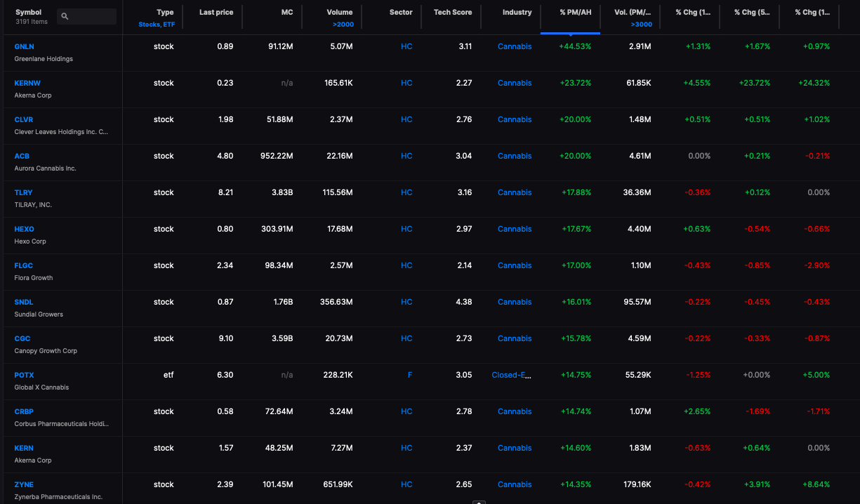860x504 pixels.
Task: Click the '-2.90%' change cell for FLGC
Action: [816, 265]
